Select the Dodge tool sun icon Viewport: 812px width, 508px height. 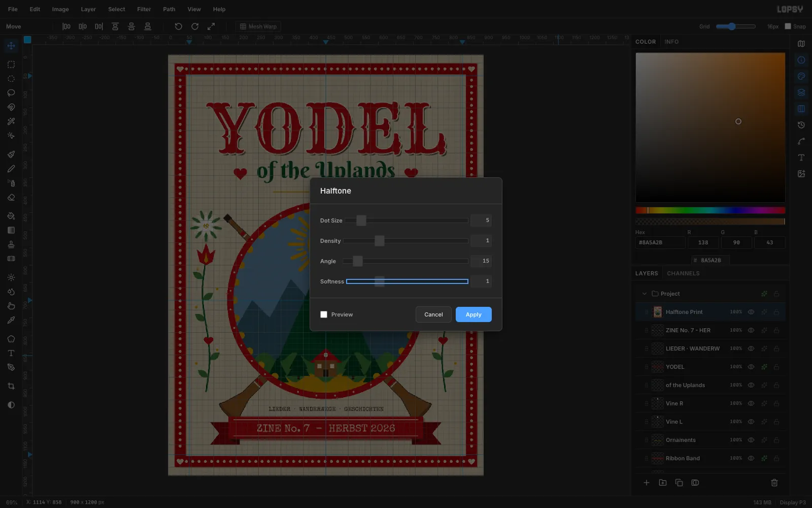[x=11, y=277]
